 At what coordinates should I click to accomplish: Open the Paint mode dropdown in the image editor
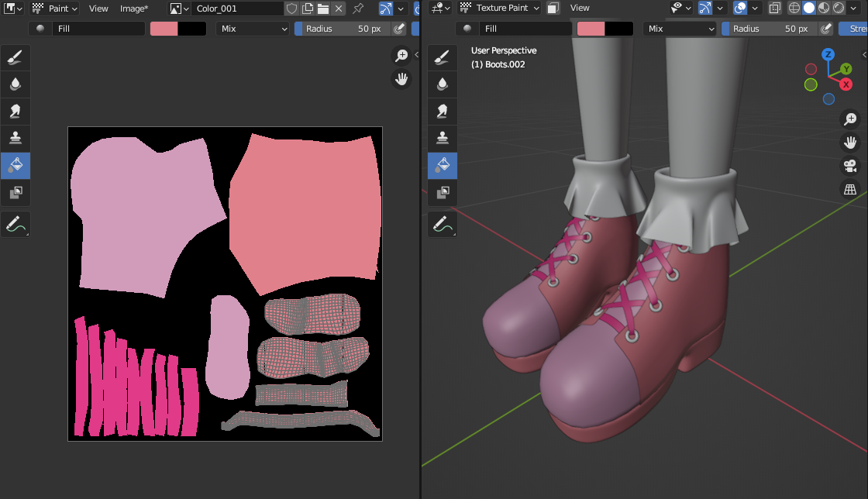[x=54, y=9]
